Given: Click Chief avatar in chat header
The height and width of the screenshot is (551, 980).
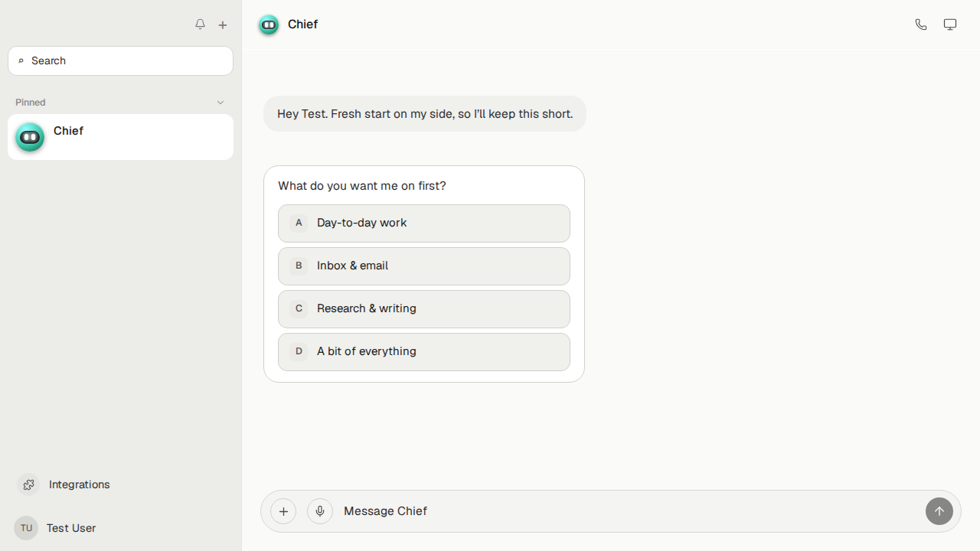Looking at the screenshot, I should (269, 24).
